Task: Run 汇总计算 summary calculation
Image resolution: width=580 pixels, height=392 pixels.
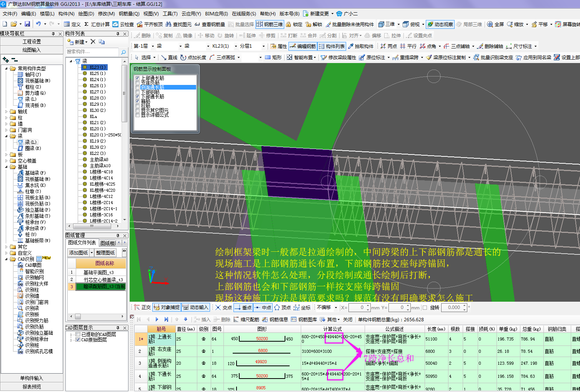Action: (x=97, y=24)
